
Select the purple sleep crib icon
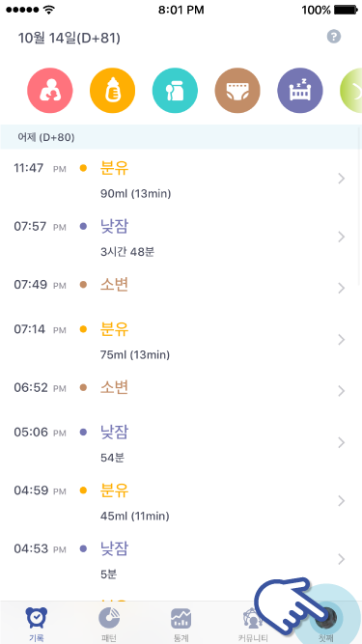click(x=300, y=91)
